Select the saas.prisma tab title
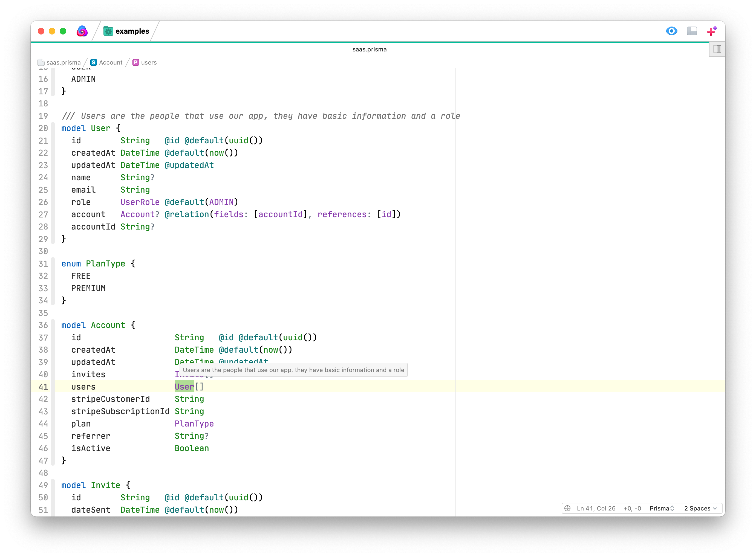This screenshot has height=557, width=756. pyautogui.click(x=370, y=50)
